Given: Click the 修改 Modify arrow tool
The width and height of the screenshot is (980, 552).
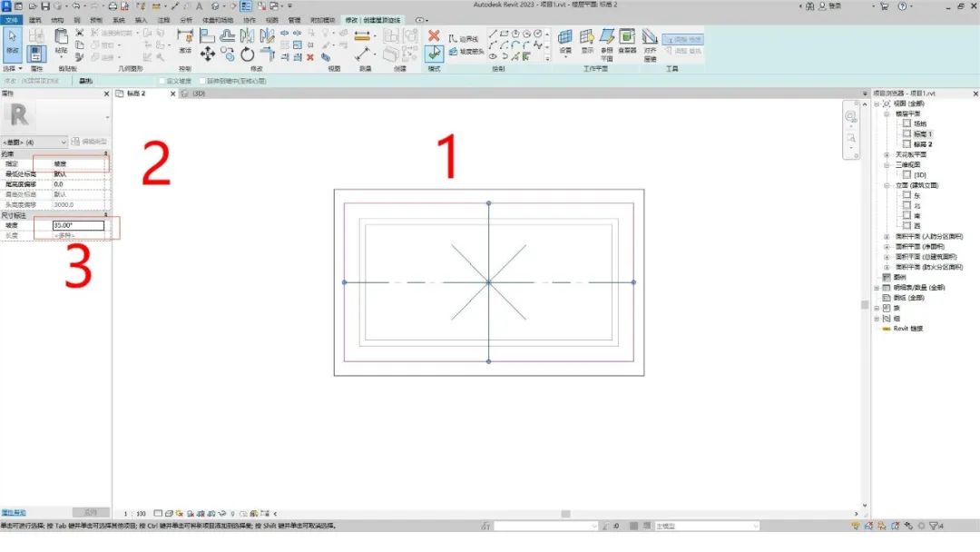Looking at the screenshot, I should click(x=12, y=41).
